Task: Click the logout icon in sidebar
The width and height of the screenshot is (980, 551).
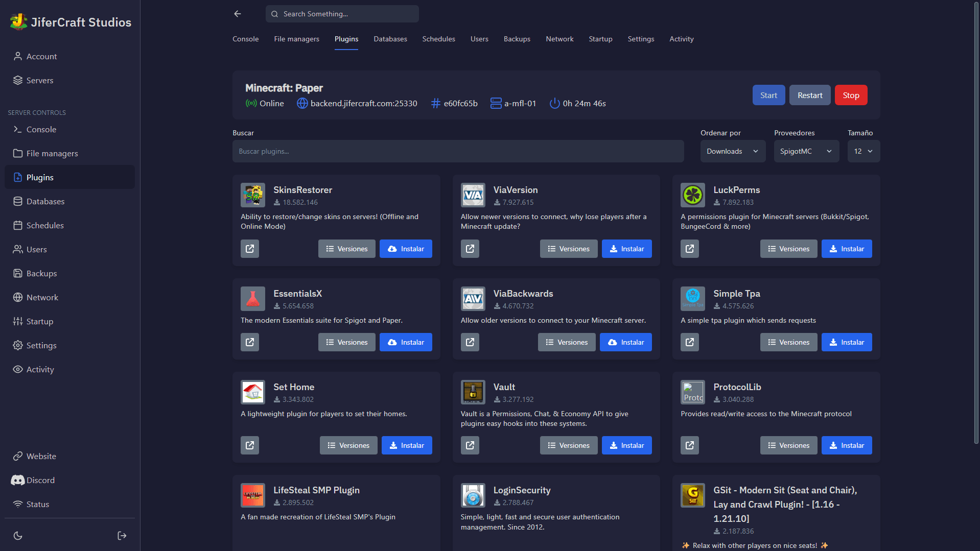Action: pos(122,536)
